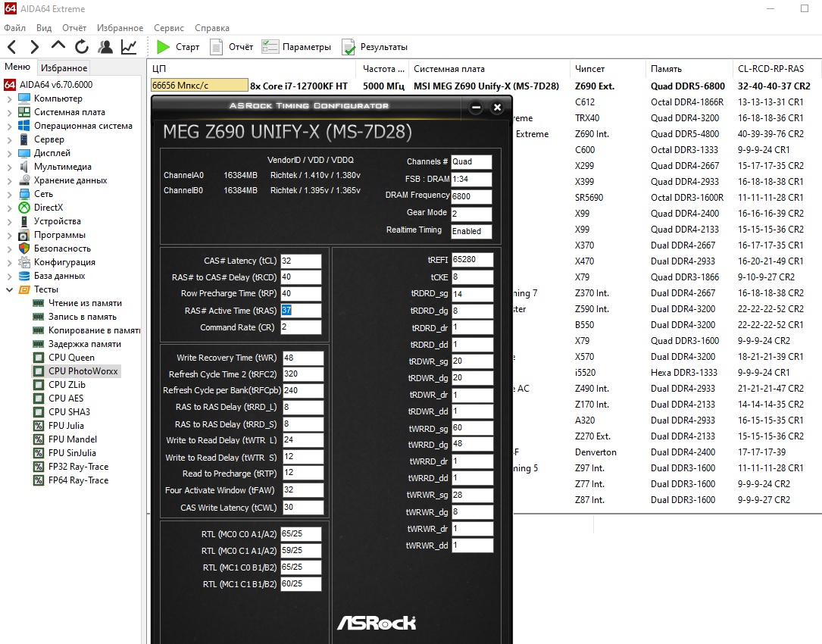
Task: Select the CPU Queen test
Action: tap(71, 358)
